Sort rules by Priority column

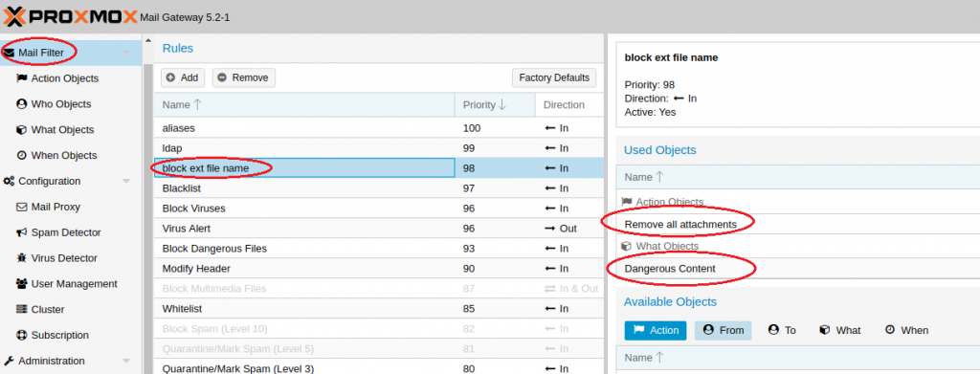coord(495,105)
